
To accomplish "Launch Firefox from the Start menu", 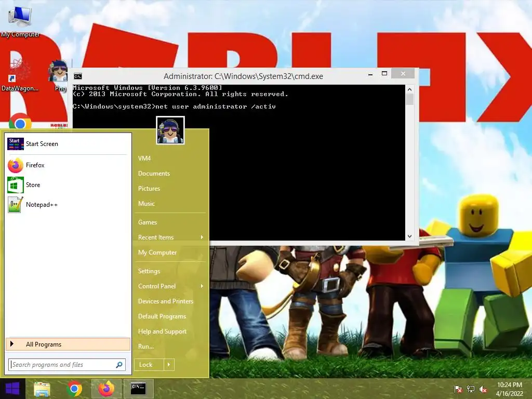I will (x=67, y=165).
